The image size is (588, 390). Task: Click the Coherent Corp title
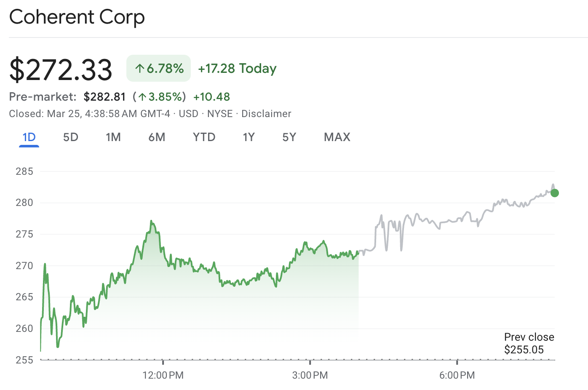(x=77, y=17)
